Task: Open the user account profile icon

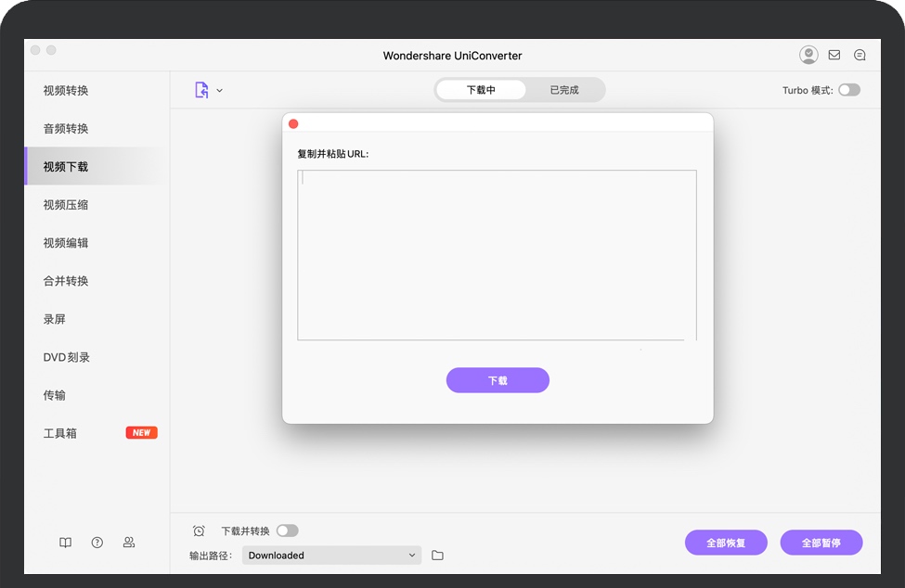Action: [x=808, y=56]
